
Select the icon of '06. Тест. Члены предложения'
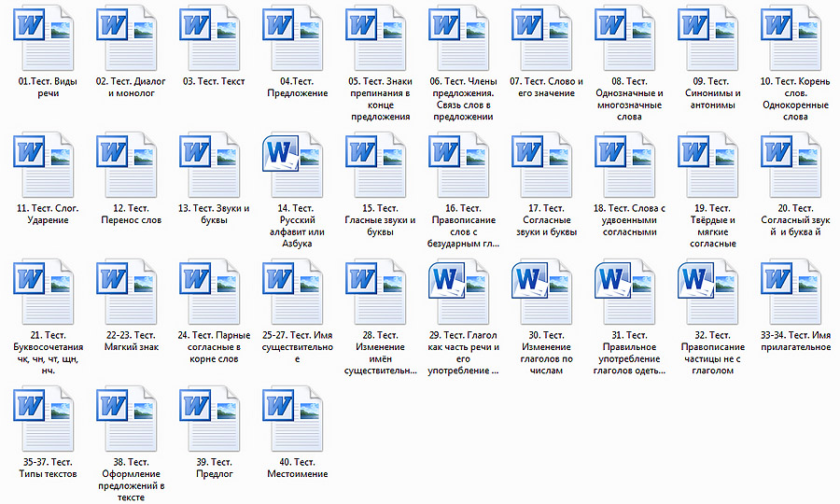click(459, 38)
